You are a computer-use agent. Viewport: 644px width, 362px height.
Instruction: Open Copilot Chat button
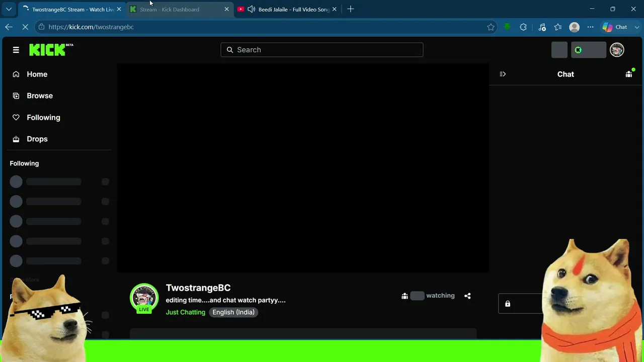(615, 27)
